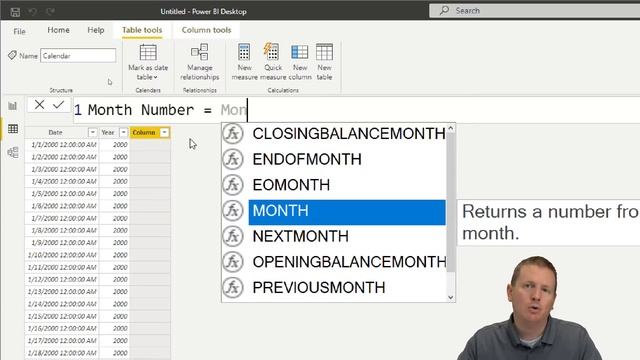Select the Table tools tab
This screenshot has width=640, height=360.
[x=142, y=30]
